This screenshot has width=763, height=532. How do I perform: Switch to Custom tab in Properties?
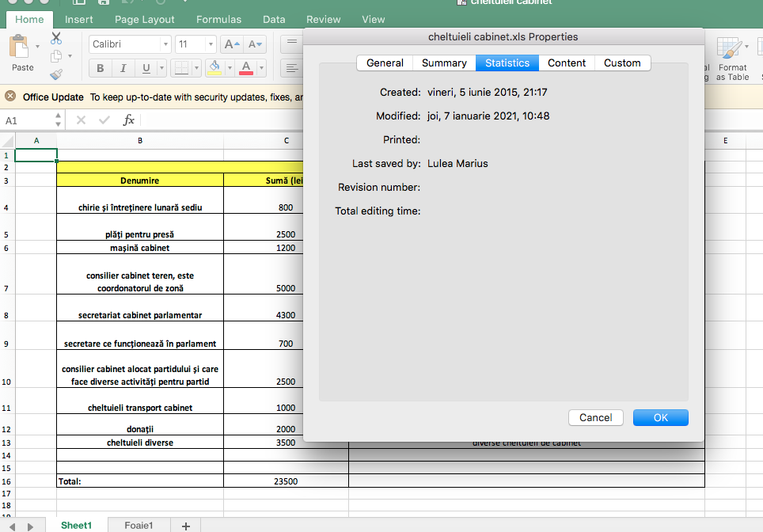622,63
